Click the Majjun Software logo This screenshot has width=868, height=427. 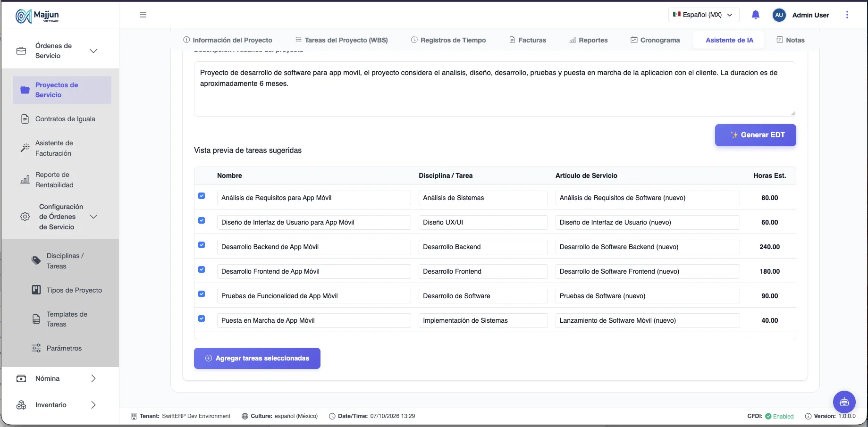click(37, 16)
